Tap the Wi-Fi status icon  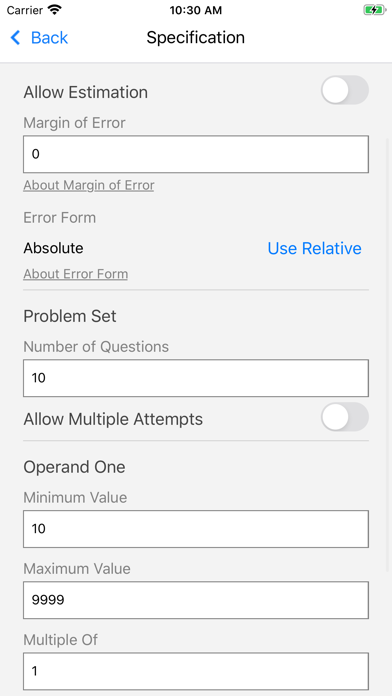(55, 10)
